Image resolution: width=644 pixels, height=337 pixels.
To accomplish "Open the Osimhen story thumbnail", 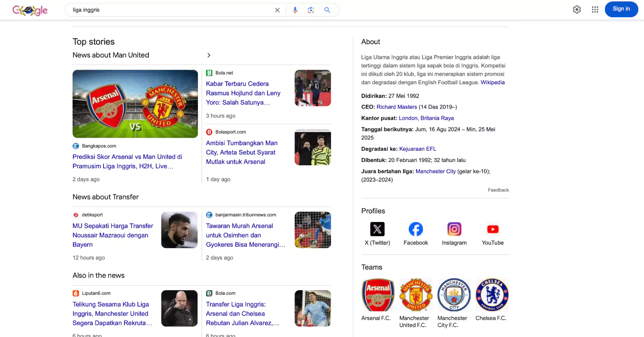I will click(x=313, y=230).
